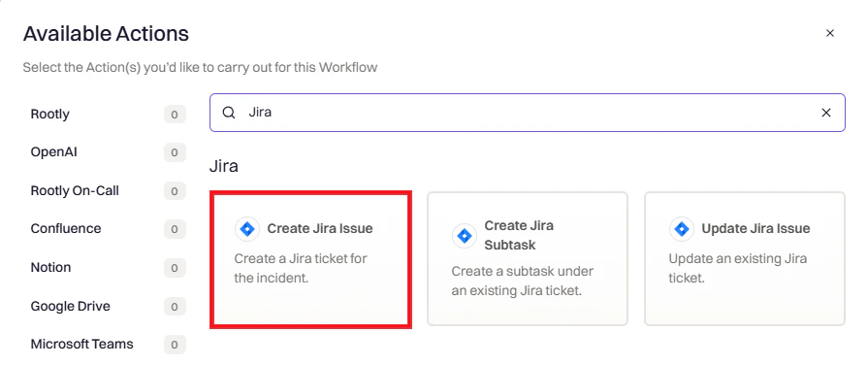Click the count badge beside Confluence
Screen dimensions: 868x365
(175, 229)
